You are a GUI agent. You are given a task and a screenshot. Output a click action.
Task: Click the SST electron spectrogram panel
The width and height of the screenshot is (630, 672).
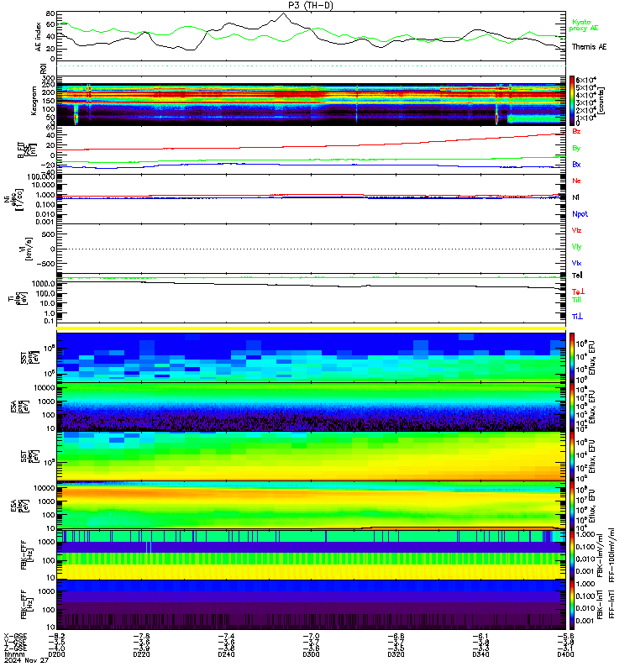click(311, 456)
